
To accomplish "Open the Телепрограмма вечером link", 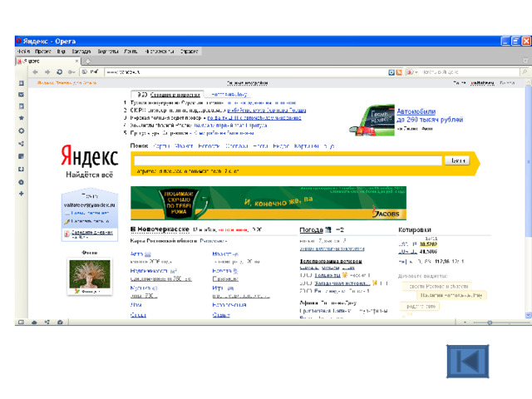I will (x=331, y=261).
